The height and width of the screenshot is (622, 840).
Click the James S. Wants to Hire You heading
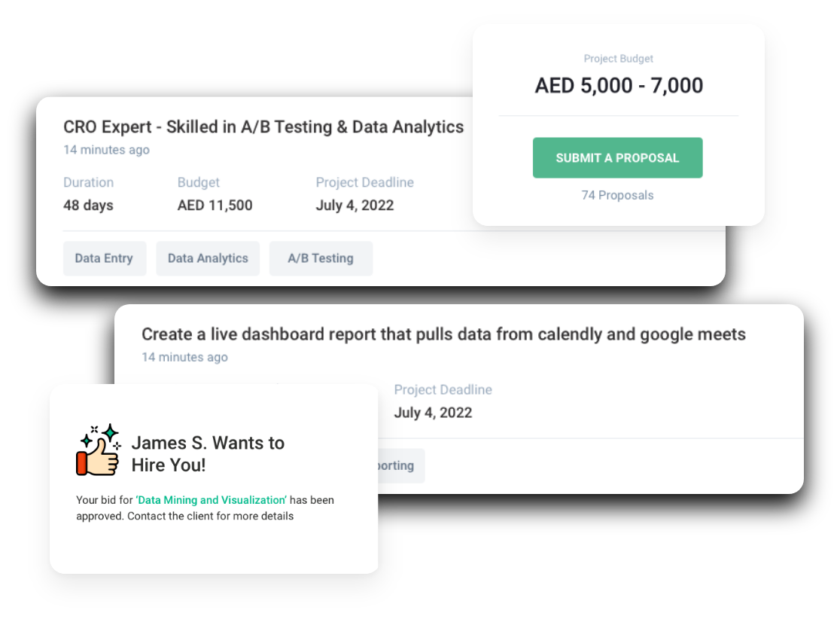click(208, 454)
